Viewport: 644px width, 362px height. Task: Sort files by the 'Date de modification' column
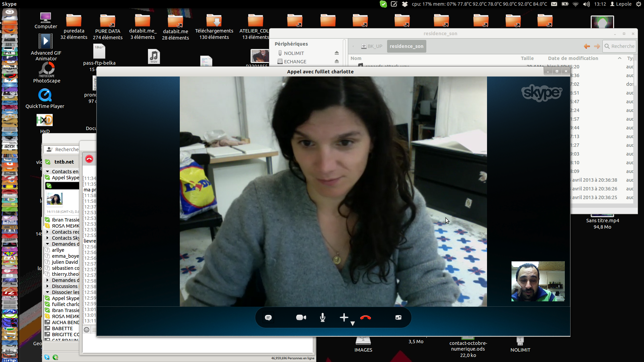pyautogui.click(x=573, y=58)
